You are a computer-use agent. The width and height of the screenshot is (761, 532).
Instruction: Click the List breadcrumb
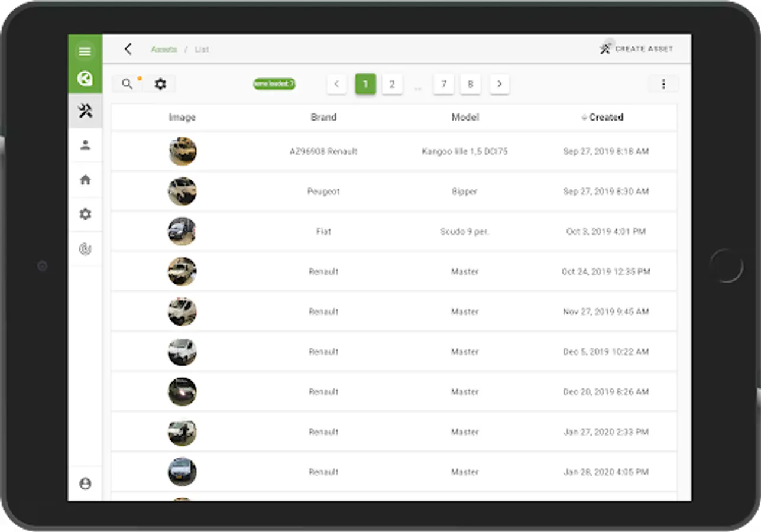pos(202,49)
